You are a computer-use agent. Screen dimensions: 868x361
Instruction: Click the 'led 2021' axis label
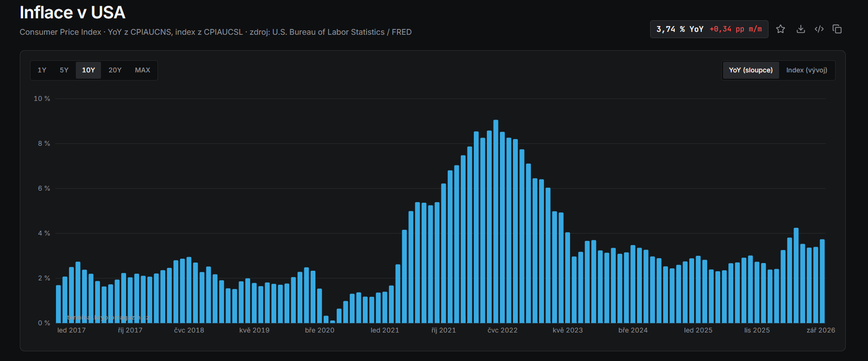tap(385, 330)
